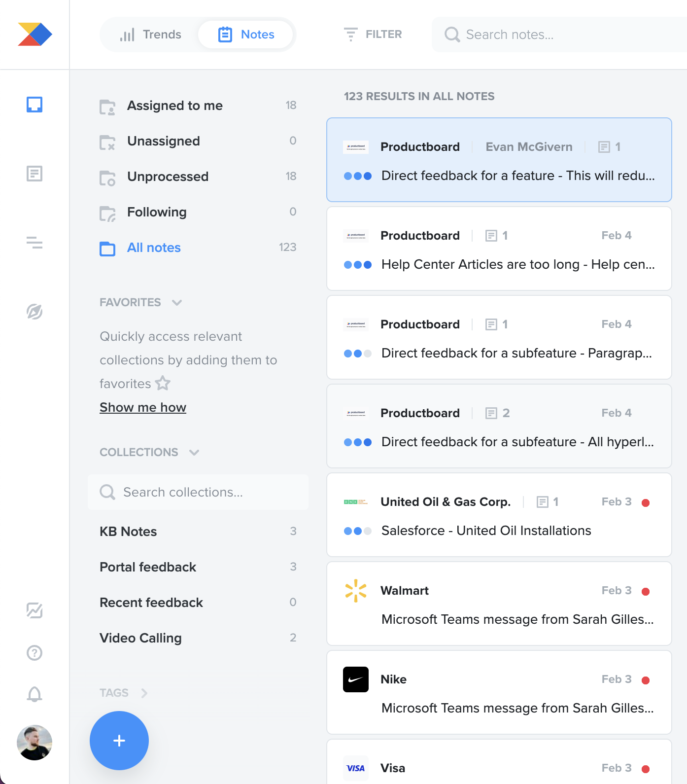The width and height of the screenshot is (687, 784).
Task: Click the red unread dot on Walmart note
Action: coord(646,592)
